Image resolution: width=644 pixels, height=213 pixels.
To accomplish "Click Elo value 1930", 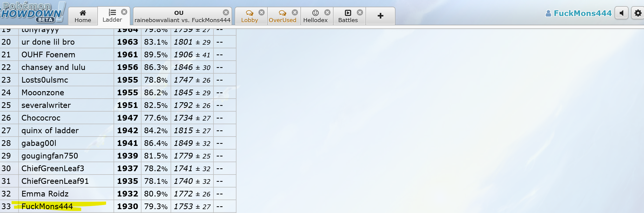I will click(x=128, y=206).
